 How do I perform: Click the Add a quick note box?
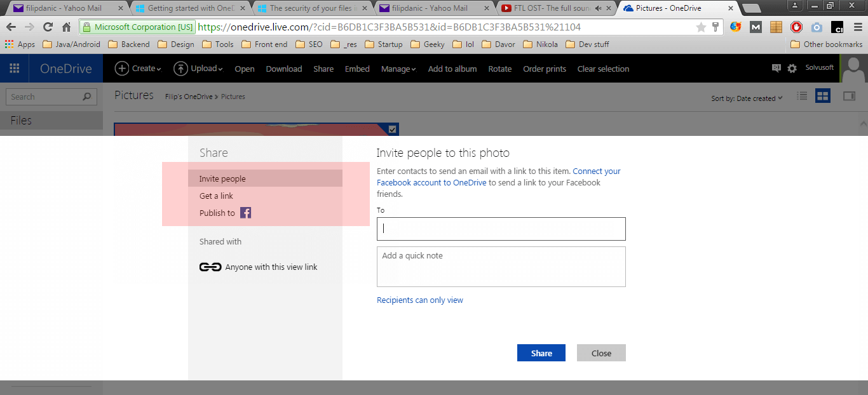click(x=501, y=267)
